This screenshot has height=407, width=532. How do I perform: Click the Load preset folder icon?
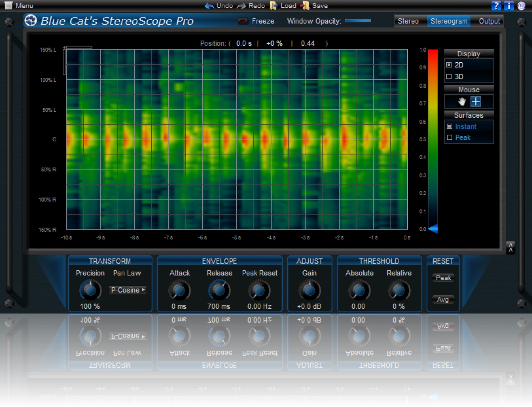[x=274, y=6]
